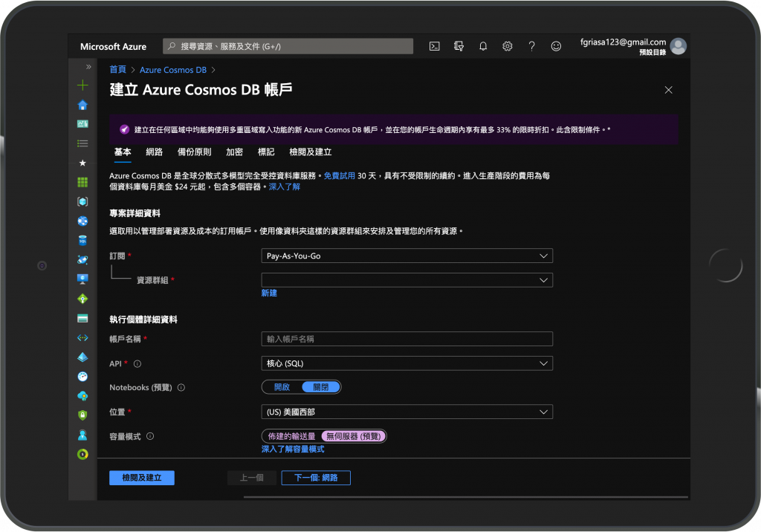Switch to the 網路 tab
761x532 pixels.
(x=155, y=152)
